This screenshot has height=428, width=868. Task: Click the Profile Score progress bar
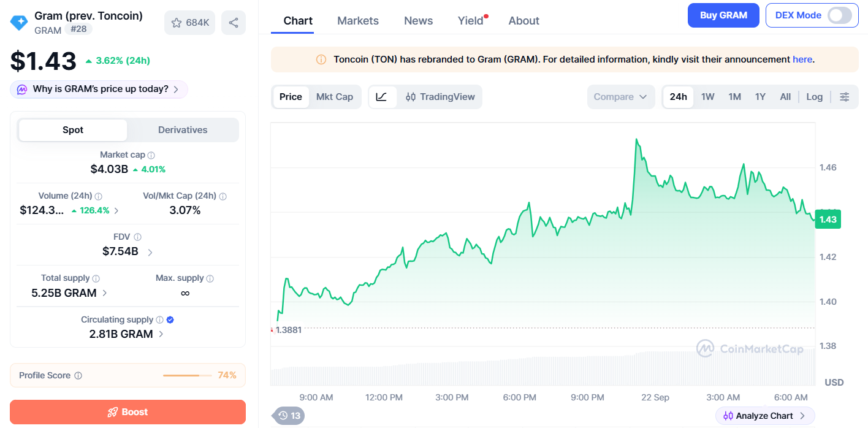pyautogui.click(x=188, y=375)
